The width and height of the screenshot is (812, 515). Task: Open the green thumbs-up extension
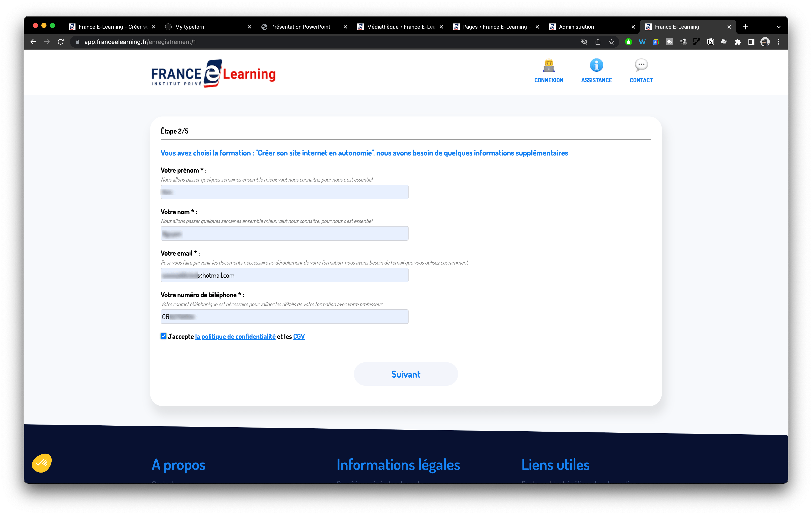[x=629, y=42]
